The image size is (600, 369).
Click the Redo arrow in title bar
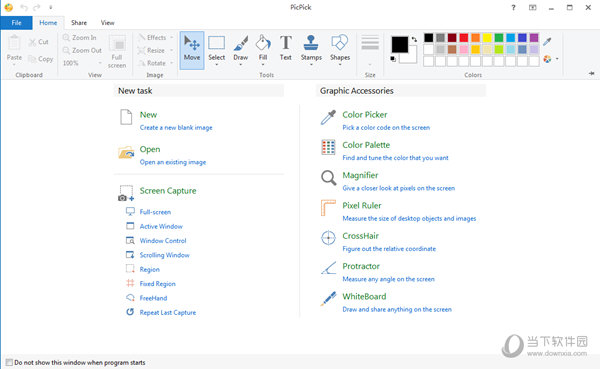pyautogui.click(x=36, y=7)
